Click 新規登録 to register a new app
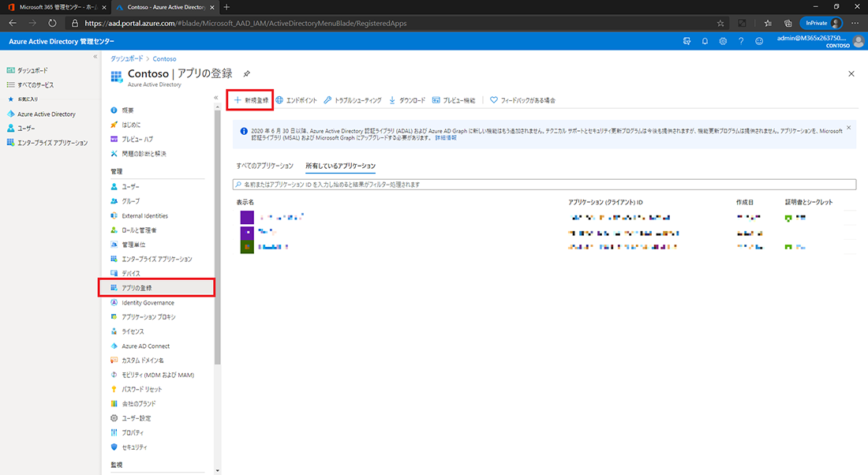Image resolution: width=868 pixels, height=475 pixels. [251, 100]
